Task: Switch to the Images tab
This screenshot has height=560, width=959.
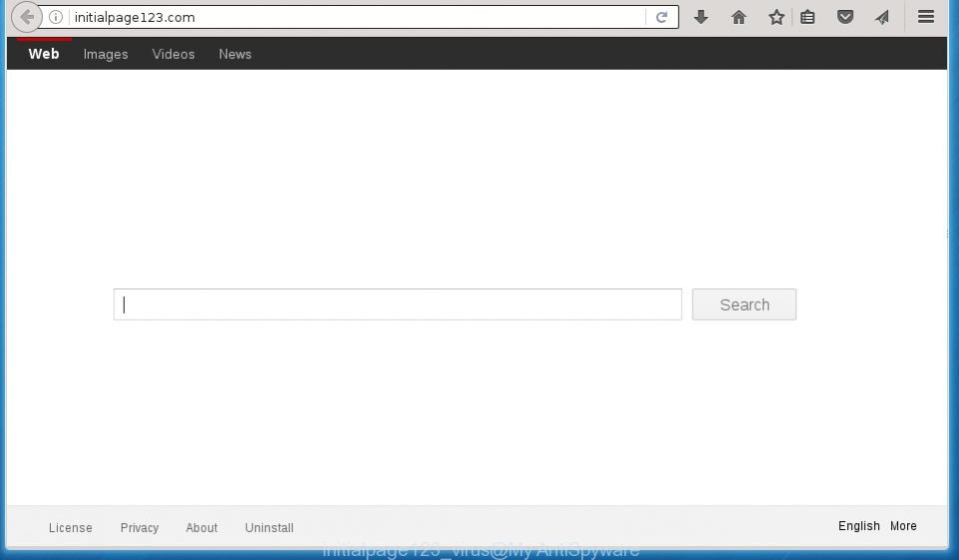Action: tap(106, 54)
